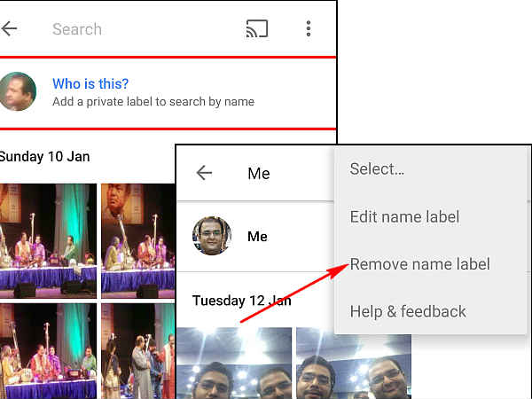Tap the Me profile avatar picture
Image resolution: width=532 pixels, height=399 pixels.
(x=212, y=237)
